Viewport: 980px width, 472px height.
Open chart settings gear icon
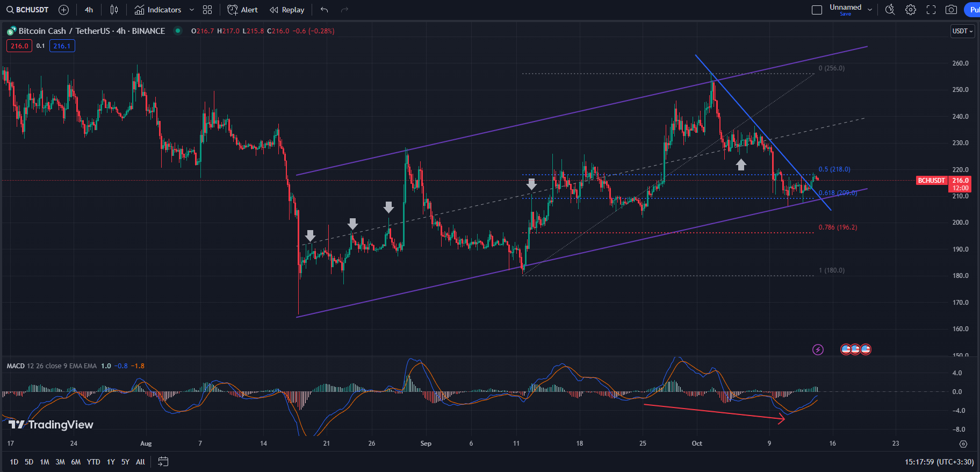[x=910, y=10]
